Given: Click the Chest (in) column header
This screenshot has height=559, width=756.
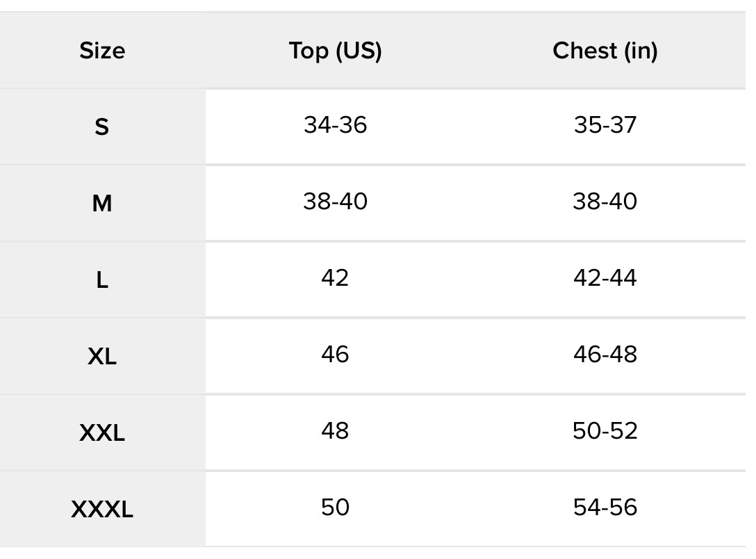Looking at the screenshot, I should click(605, 51).
